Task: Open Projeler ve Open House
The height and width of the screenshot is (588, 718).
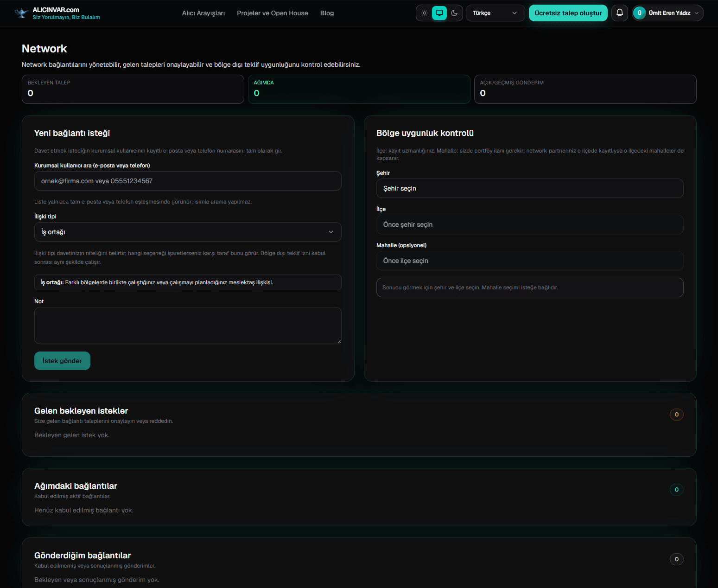Action: click(x=273, y=13)
